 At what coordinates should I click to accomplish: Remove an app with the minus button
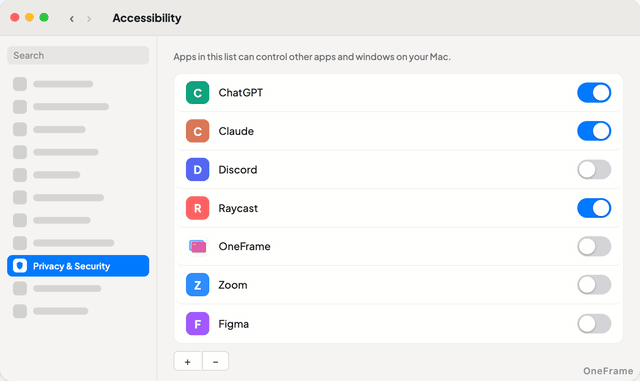pos(216,361)
